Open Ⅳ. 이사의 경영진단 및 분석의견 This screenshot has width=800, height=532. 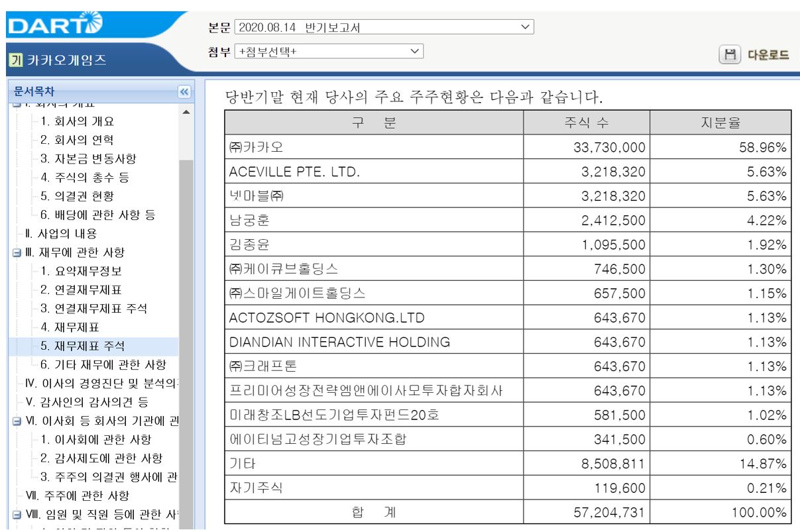coord(101,383)
